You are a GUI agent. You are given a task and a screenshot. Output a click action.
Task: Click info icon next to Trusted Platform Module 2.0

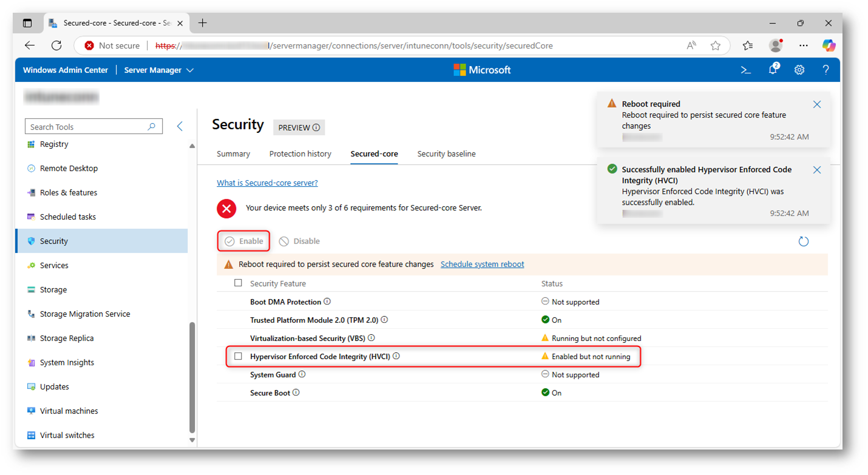tap(384, 320)
